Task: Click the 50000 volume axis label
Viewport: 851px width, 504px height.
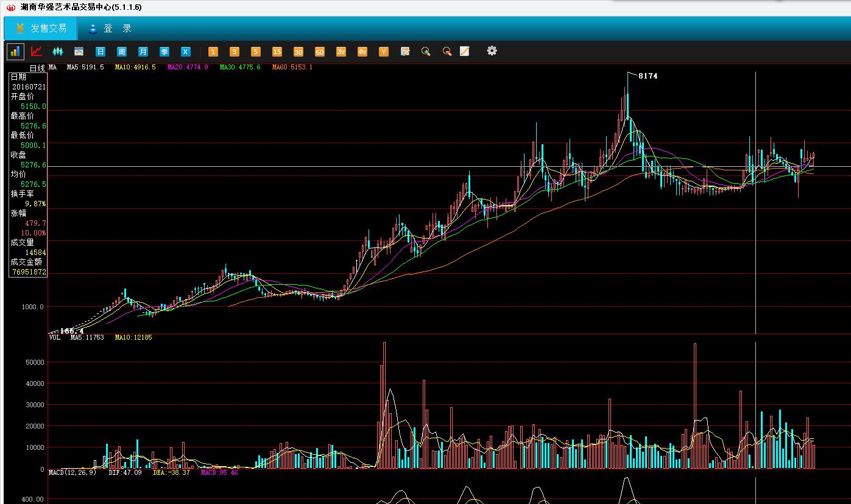Action: coord(34,362)
